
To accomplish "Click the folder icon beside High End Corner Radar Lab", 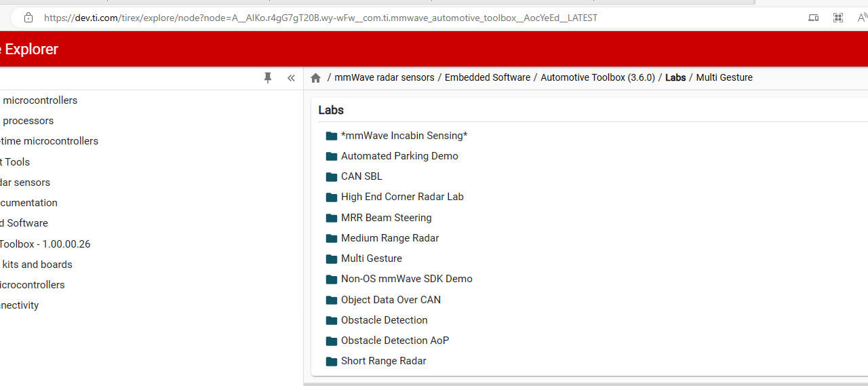I will point(332,197).
